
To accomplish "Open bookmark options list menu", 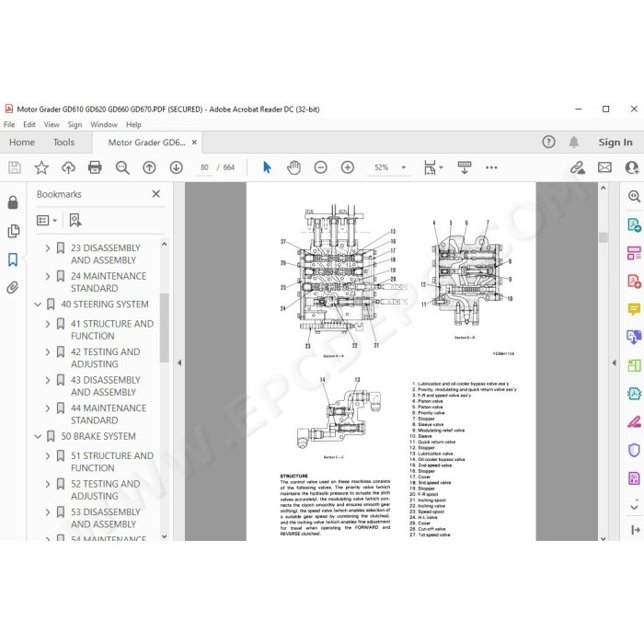I will pos(46,221).
